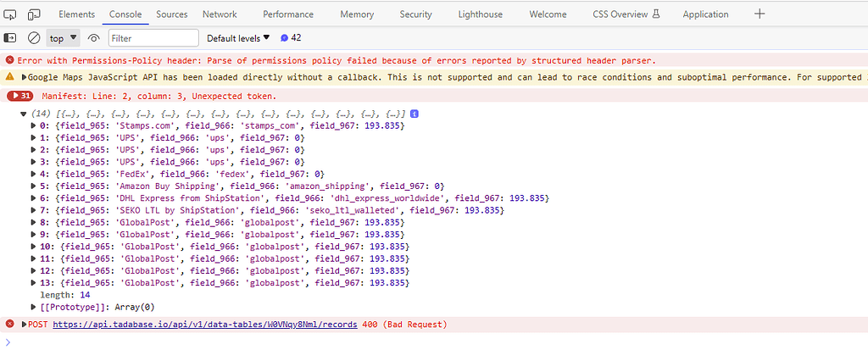This screenshot has height=350, width=868.
Task: Click the inspect element picker icon
Action: click(11, 14)
